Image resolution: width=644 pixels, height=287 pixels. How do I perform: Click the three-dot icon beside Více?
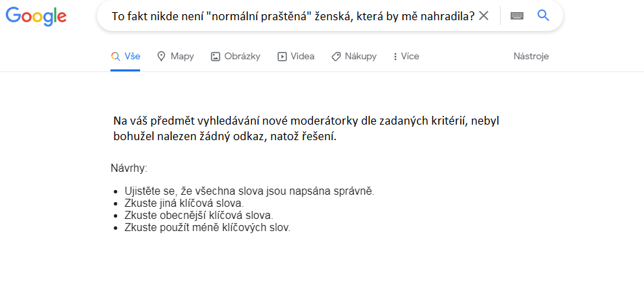pos(395,57)
